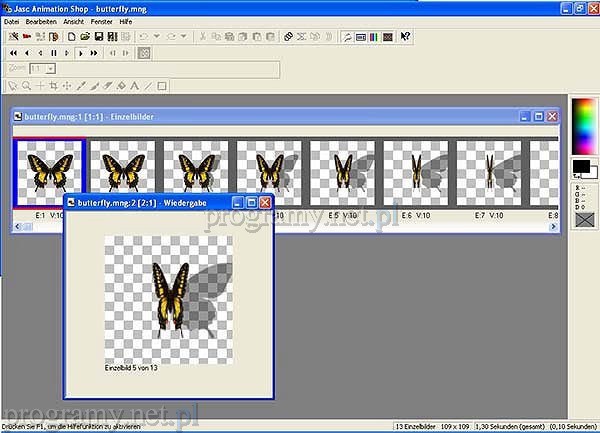Jump to the first frame with rewind button
600x433 pixels.
click(x=13, y=52)
